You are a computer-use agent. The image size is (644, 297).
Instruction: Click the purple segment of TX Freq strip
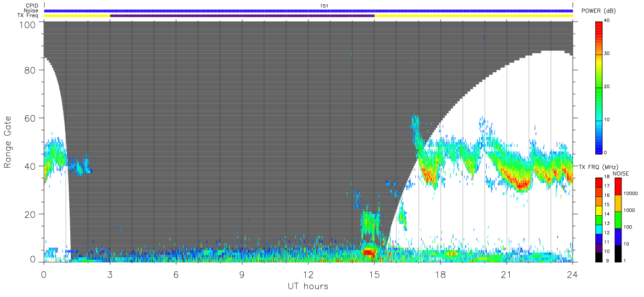click(242, 16)
